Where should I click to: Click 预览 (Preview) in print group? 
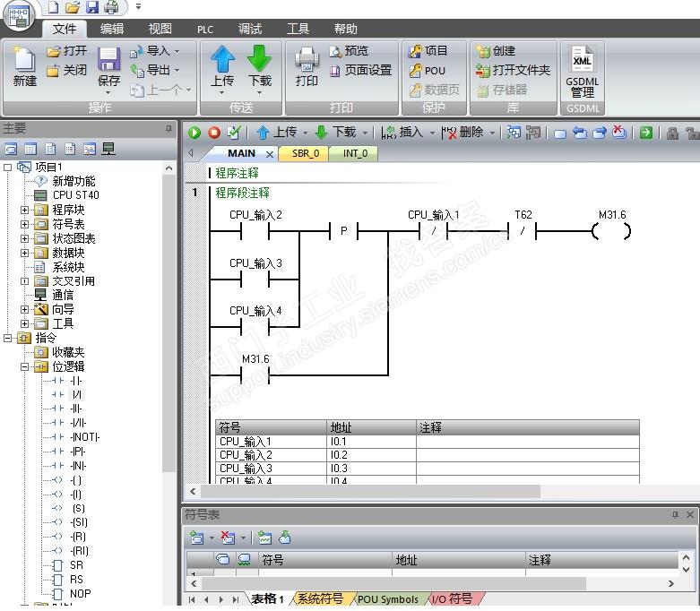coord(349,51)
